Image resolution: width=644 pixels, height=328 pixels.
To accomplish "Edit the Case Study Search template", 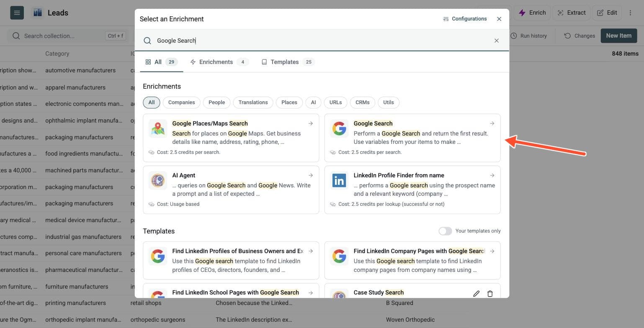I will point(477,294).
